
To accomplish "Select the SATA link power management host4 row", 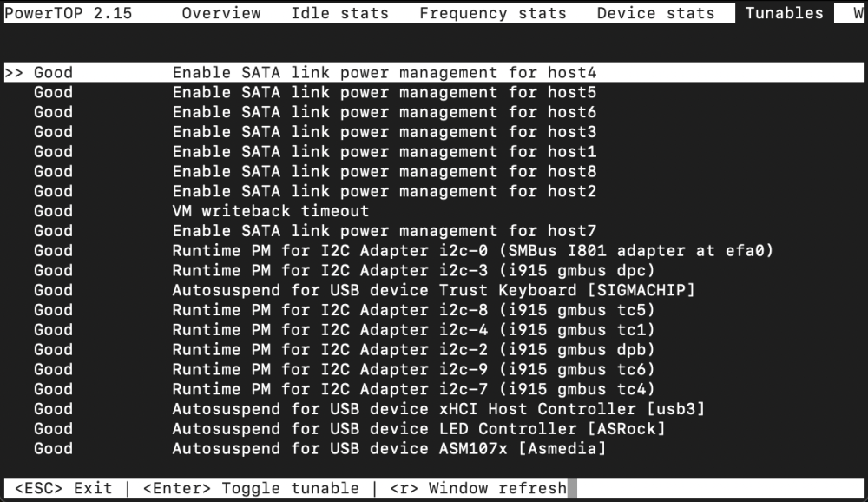I will [x=433, y=73].
